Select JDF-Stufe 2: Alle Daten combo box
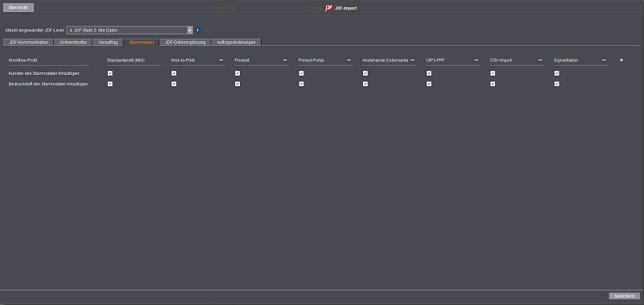 tap(130, 30)
